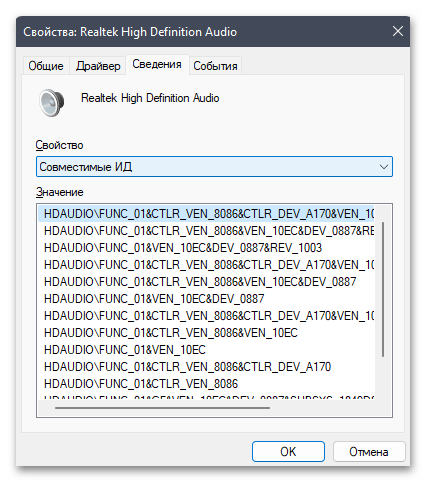The width and height of the screenshot is (426, 482).
Task: Open the Драйвер tab
Action: (98, 66)
